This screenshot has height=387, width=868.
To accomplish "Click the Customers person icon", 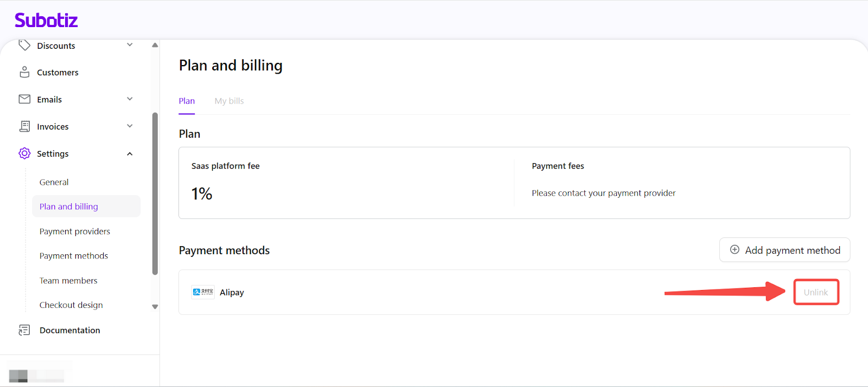I will 24,72.
